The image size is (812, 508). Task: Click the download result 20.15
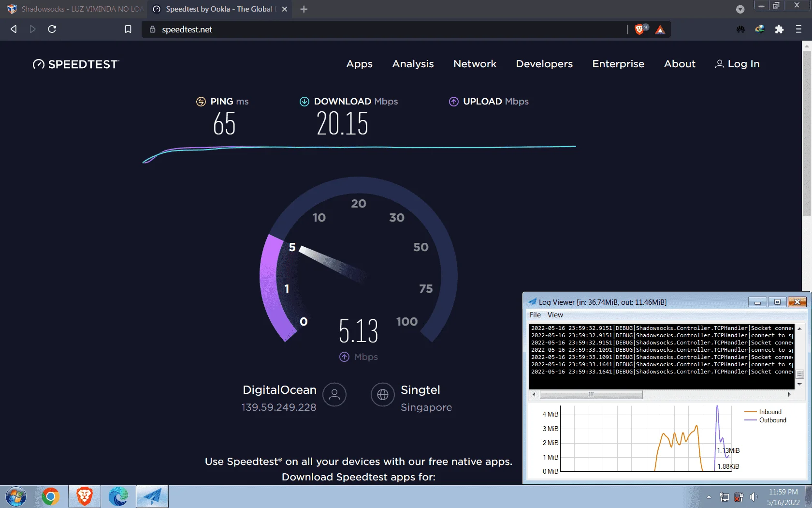[342, 123]
